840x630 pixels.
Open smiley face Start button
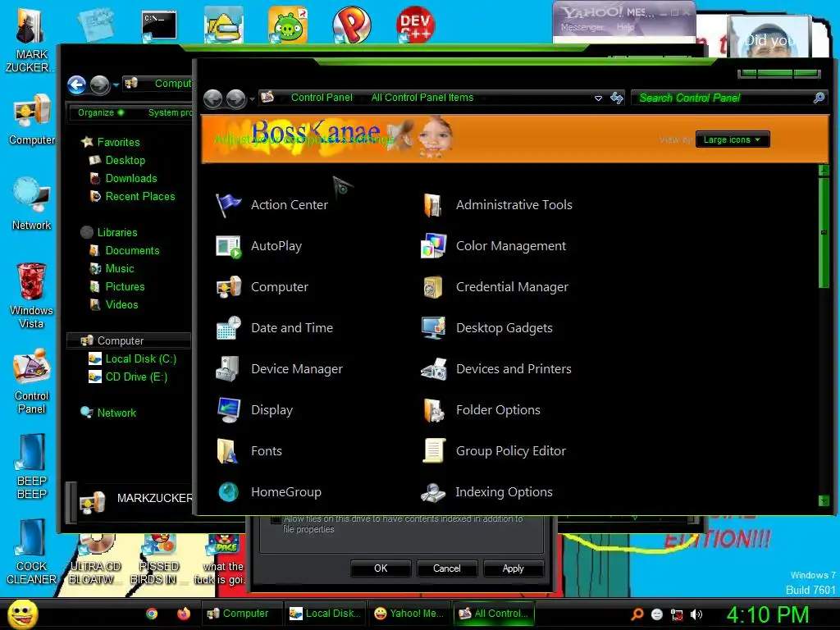pyautogui.click(x=22, y=614)
